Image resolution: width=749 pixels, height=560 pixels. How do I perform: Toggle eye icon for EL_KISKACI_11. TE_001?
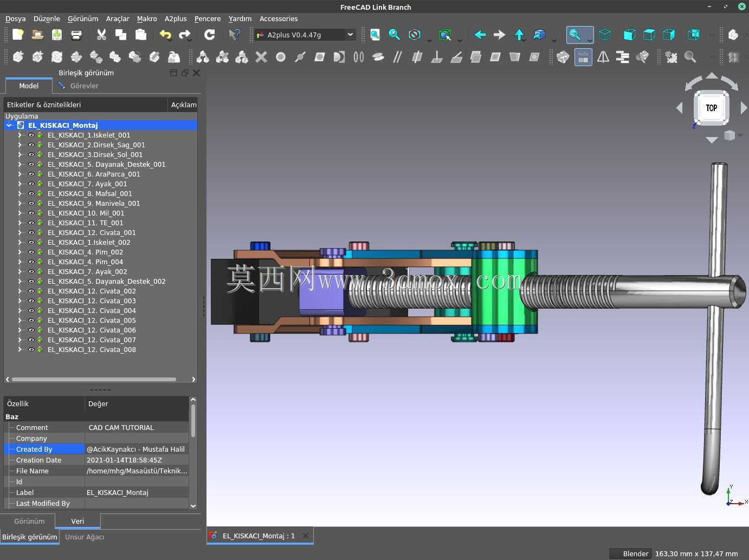pyautogui.click(x=31, y=223)
